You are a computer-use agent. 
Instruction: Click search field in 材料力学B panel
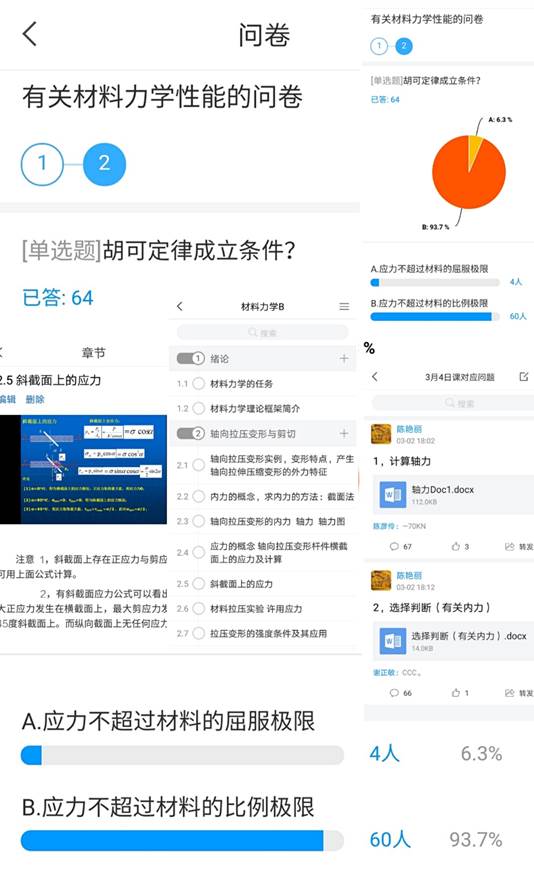pos(262,332)
